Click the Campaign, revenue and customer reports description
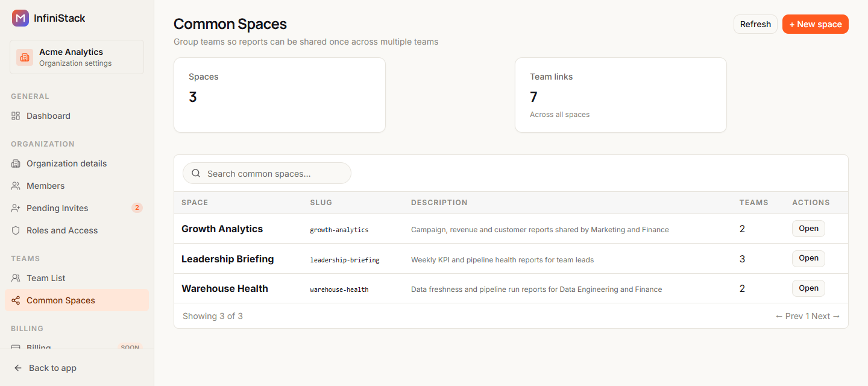This screenshot has width=868, height=386. click(540, 230)
